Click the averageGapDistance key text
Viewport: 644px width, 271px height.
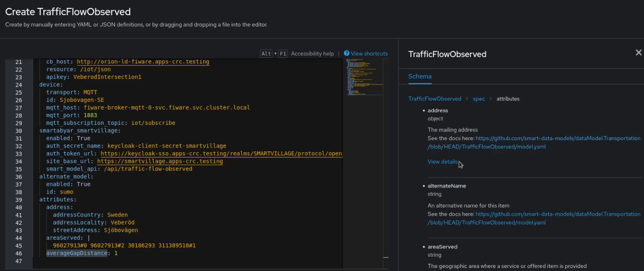point(77,253)
